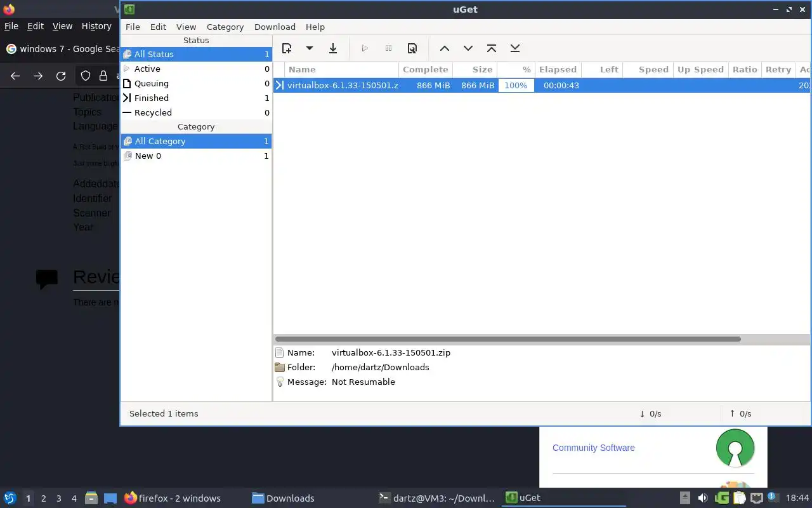Sort by Left column header
Image resolution: width=812 pixels, height=508 pixels.
[601, 69]
